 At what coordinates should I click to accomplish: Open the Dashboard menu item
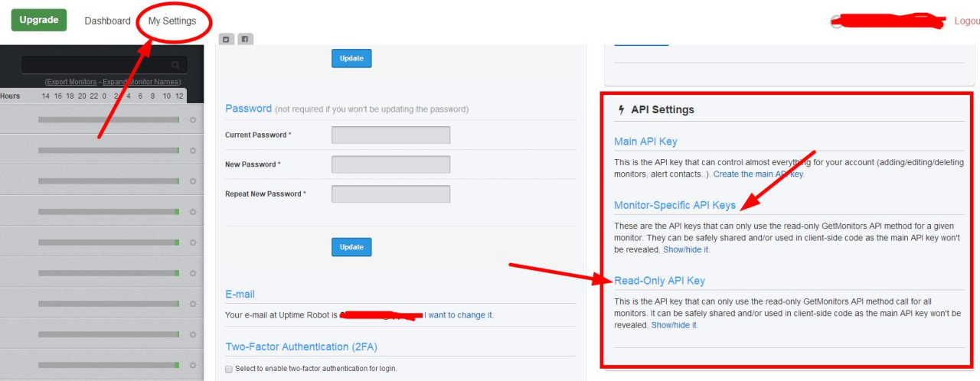107,21
